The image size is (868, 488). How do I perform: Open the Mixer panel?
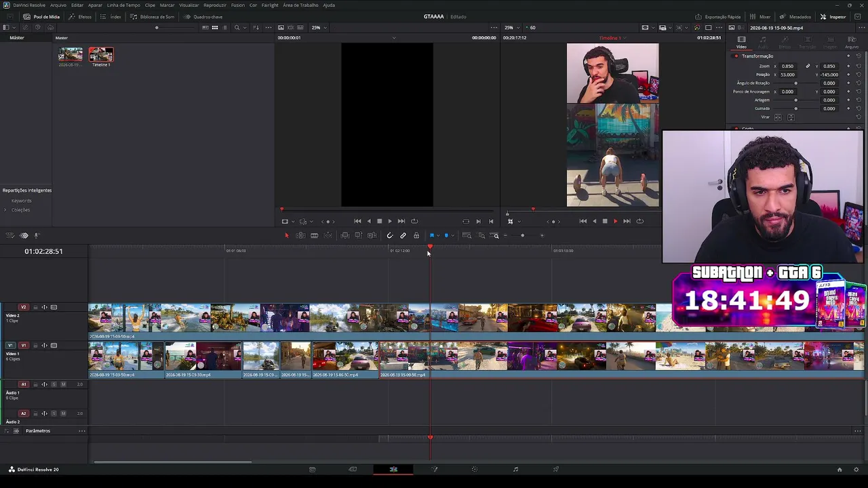pyautogui.click(x=760, y=16)
